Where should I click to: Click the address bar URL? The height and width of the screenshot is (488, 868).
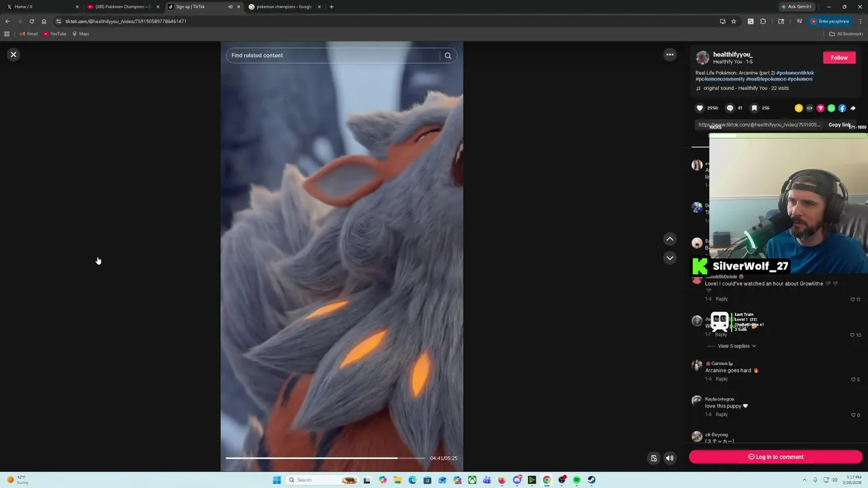[x=126, y=21]
